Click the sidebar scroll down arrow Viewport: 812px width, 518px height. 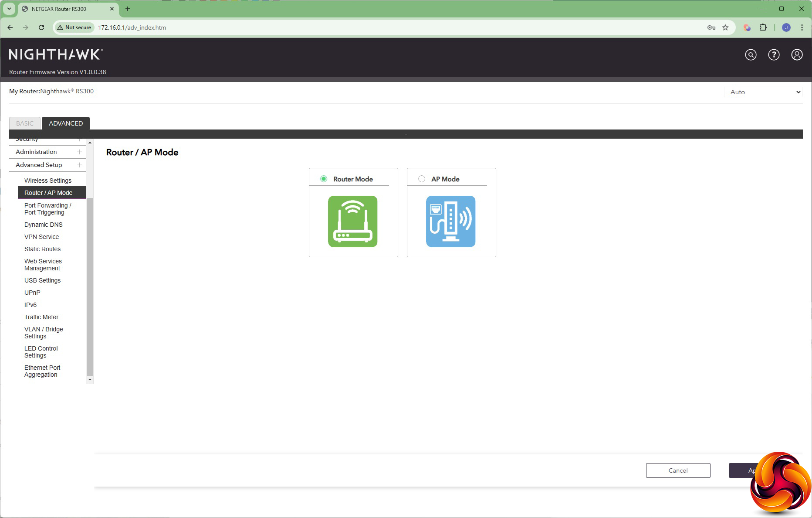(90, 380)
